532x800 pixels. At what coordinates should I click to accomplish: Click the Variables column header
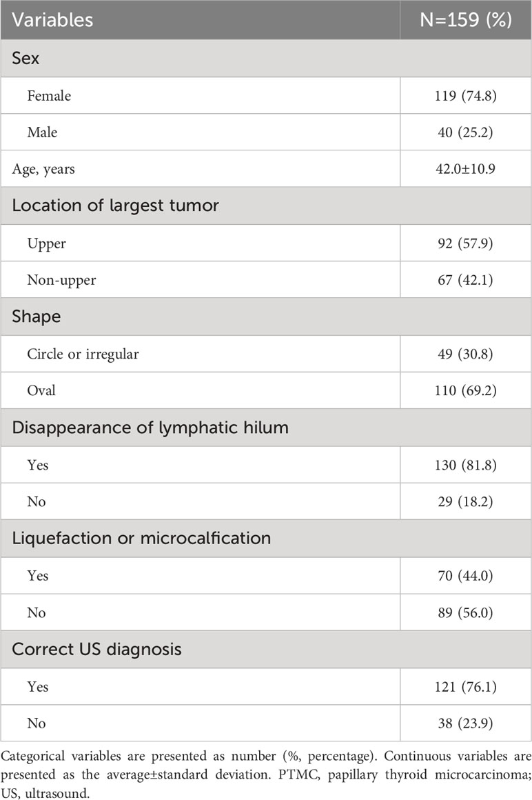[52, 20]
